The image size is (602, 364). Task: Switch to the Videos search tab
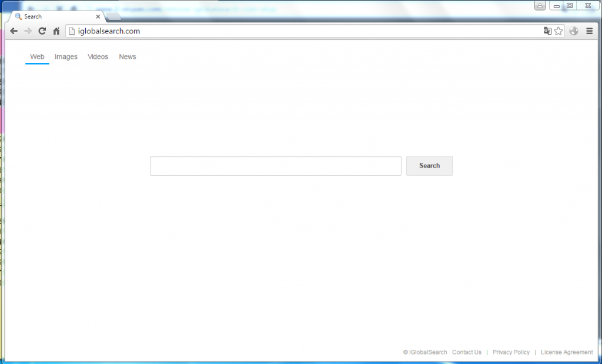(98, 57)
